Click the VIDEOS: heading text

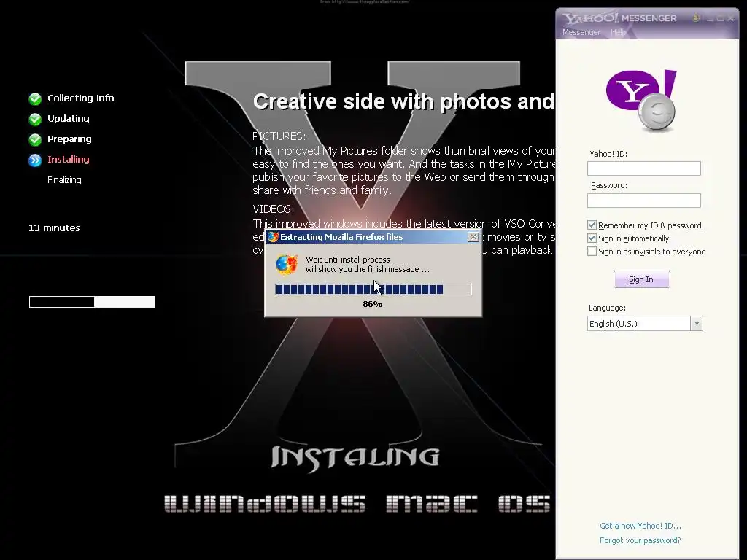tap(274, 209)
